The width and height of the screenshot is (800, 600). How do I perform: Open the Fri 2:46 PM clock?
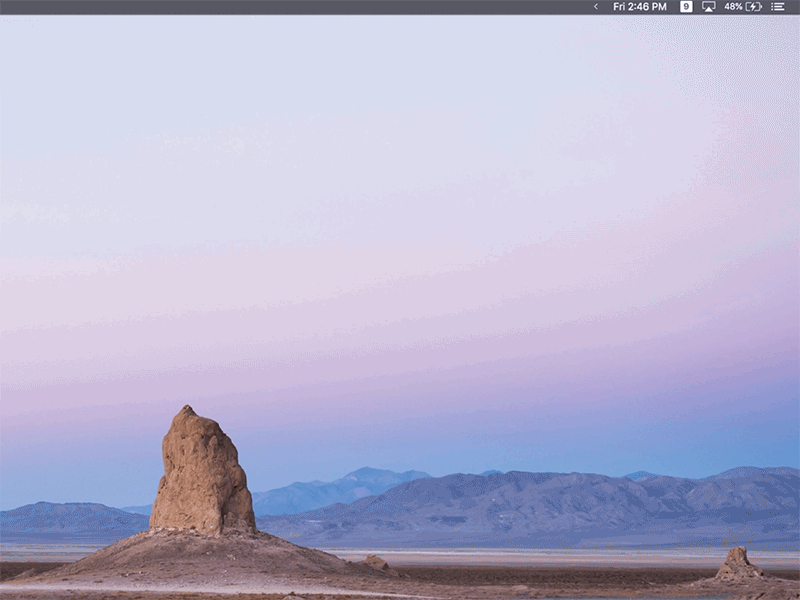640,7
